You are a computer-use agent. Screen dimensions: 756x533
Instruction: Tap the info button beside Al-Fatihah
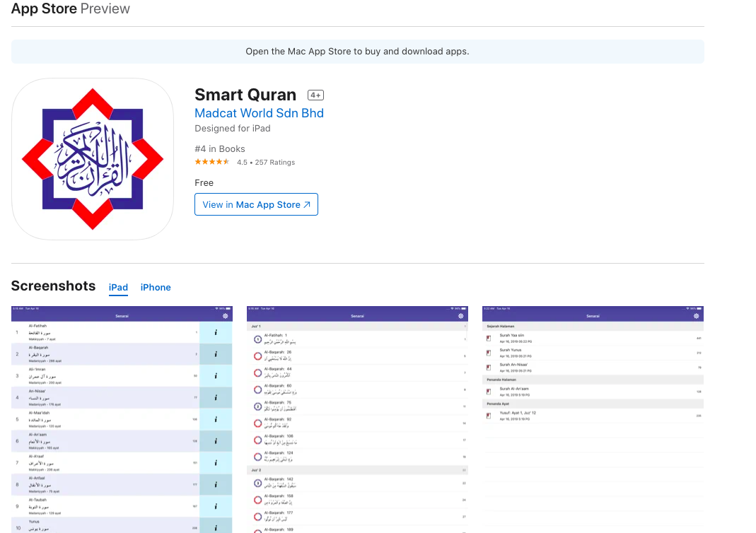(x=216, y=332)
